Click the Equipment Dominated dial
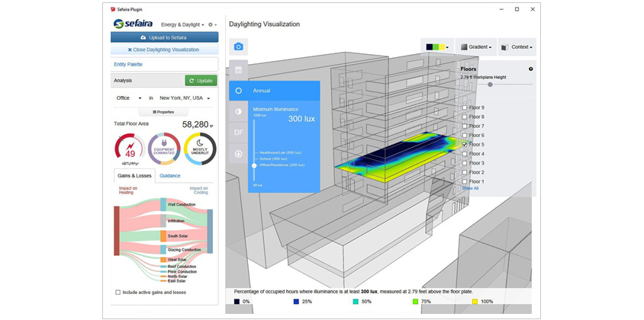 pos(164,149)
